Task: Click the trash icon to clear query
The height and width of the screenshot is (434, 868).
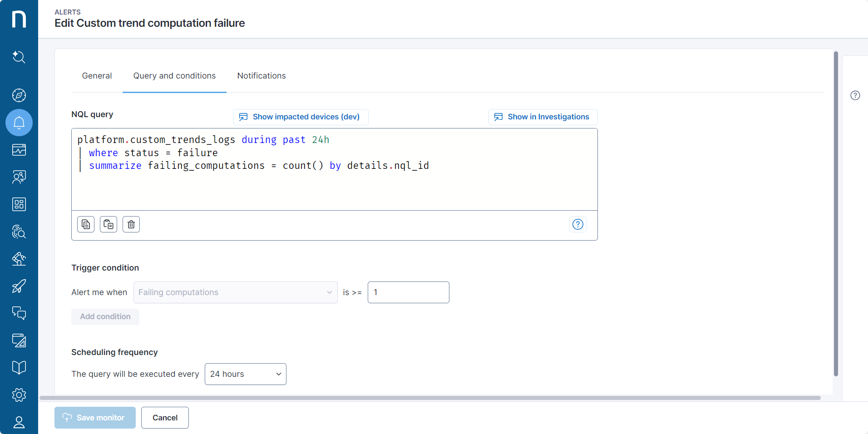Action: click(131, 224)
